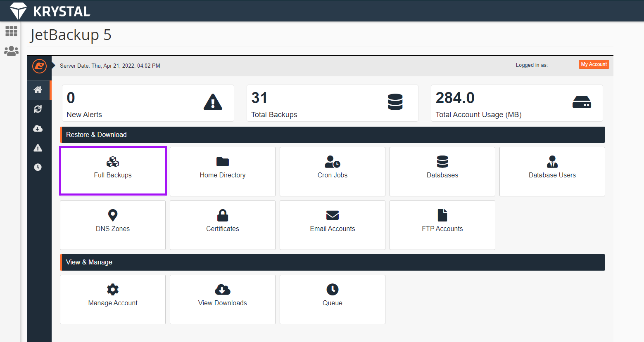The width and height of the screenshot is (644, 342).
Task: Open the users group icon in left rail
Action: click(11, 51)
